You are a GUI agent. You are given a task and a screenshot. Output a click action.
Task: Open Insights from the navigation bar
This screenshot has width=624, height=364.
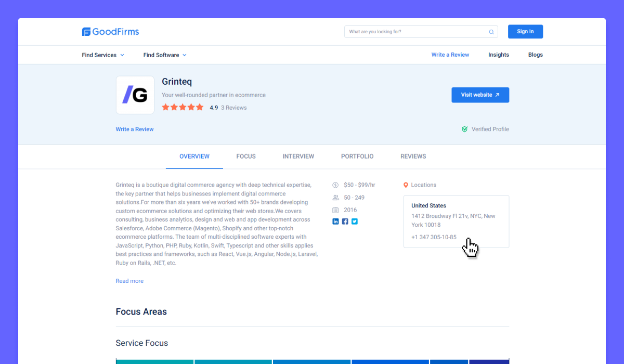(x=499, y=55)
